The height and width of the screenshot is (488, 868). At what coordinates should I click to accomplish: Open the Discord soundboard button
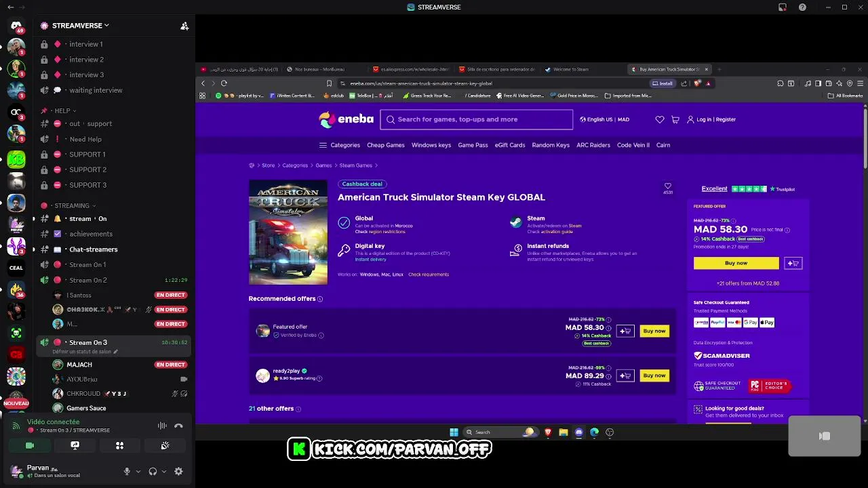(165, 445)
